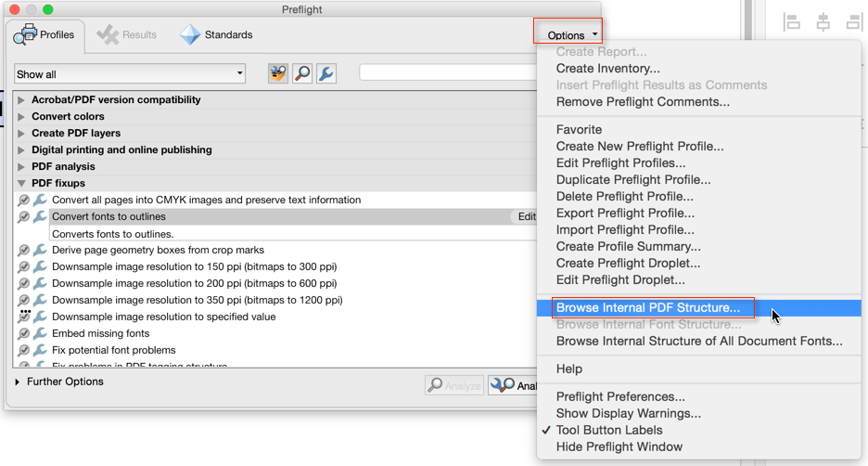Choose Show Display Warnings menu item
Viewport: 868px width, 466px height.
(x=698, y=413)
